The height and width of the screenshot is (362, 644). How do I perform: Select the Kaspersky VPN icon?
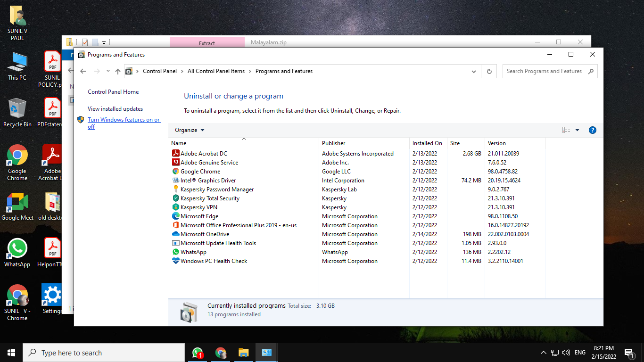coord(176,207)
